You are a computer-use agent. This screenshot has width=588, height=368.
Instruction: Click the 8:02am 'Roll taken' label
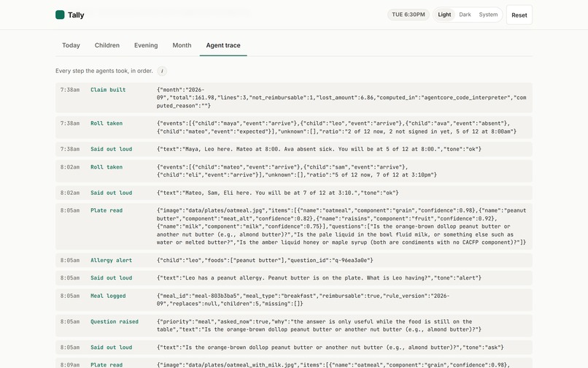pyautogui.click(x=107, y=167)
